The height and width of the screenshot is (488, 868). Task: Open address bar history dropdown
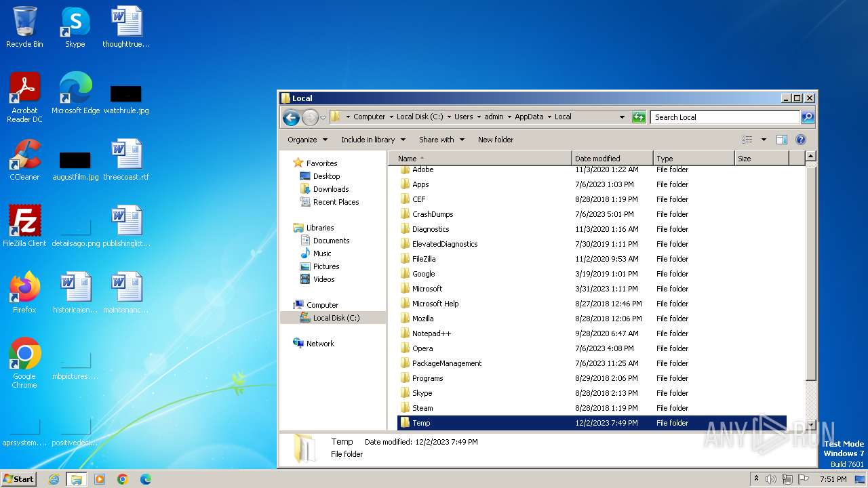coord(622,117)
